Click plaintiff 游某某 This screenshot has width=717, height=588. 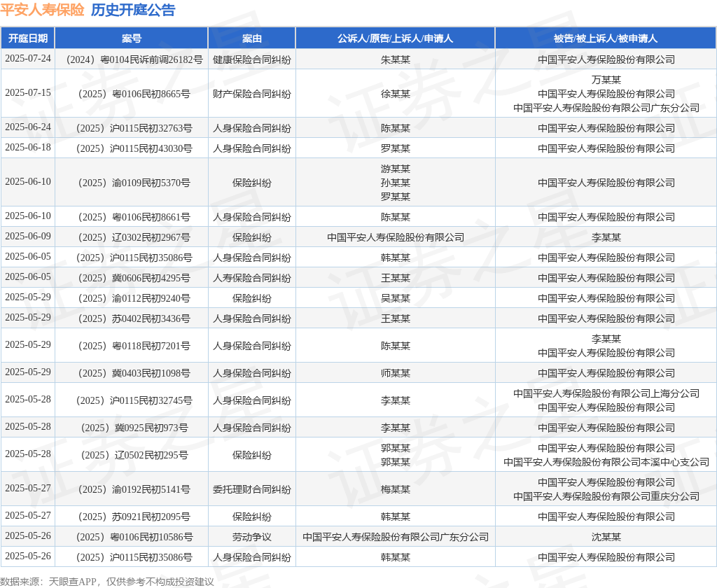click(x=396, y=169)
